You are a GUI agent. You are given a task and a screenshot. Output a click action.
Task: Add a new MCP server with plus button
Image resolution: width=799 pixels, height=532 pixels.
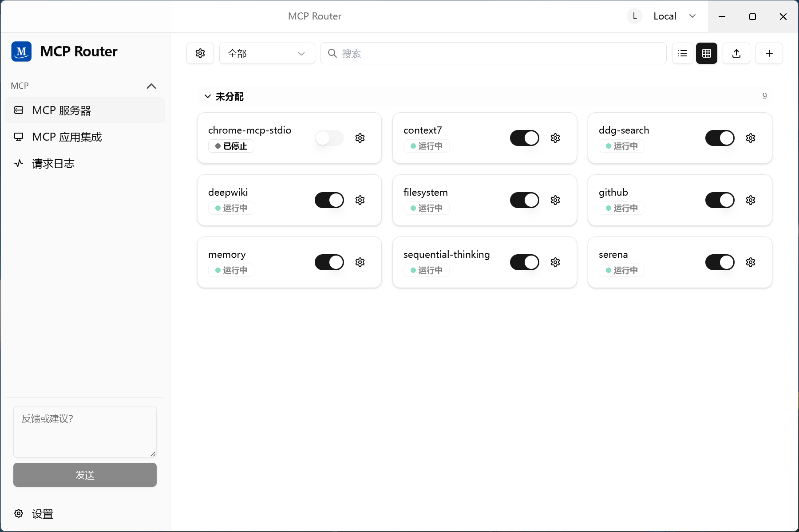pyautogui.click(x=769, y=53)
